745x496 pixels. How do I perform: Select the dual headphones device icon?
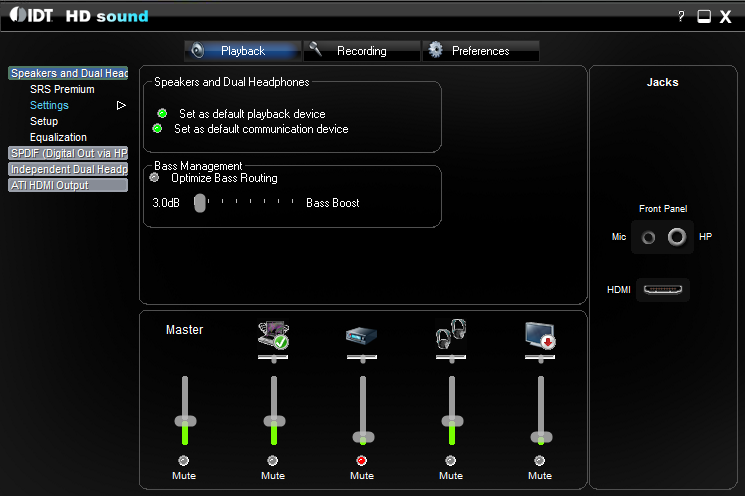tap(451, 334)
